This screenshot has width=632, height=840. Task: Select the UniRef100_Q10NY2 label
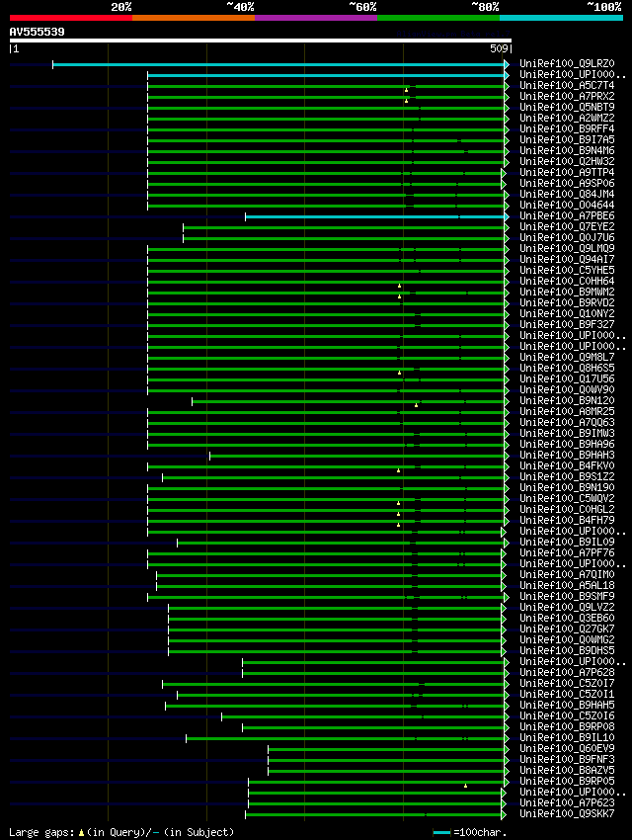[567, 314]
